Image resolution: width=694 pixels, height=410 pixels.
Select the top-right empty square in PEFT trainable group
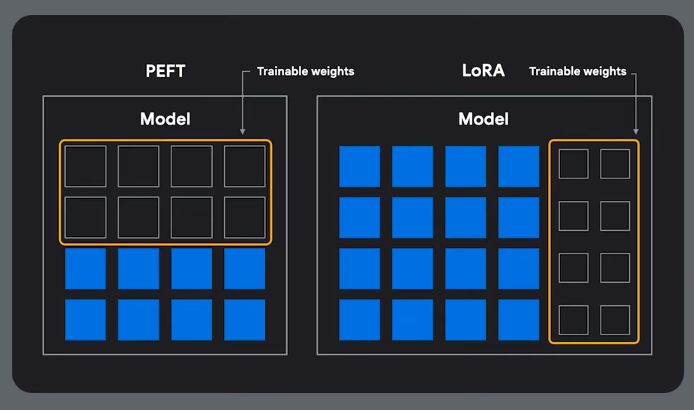244,166
